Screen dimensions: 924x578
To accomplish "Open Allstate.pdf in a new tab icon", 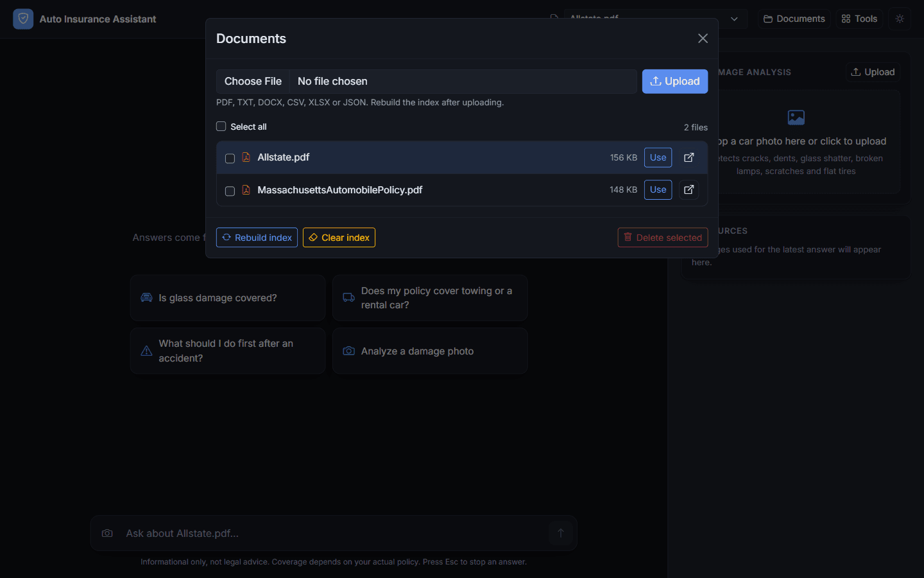I will point(689,157).
